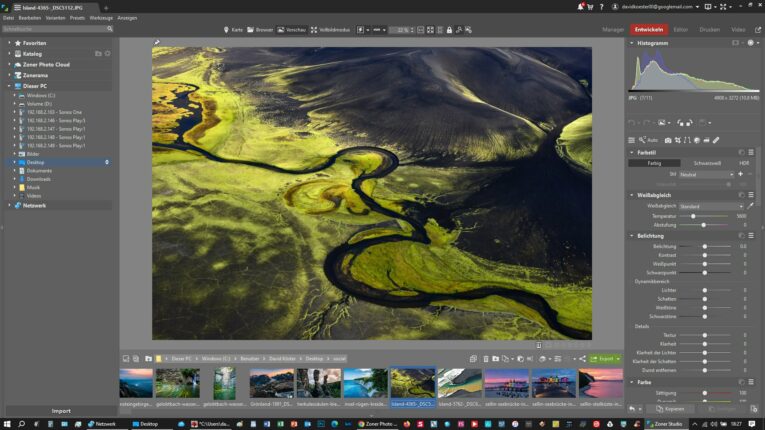Switch to Schwarzweiß mode
The height and width of the screenshot is (430, 765).
click(x=706, y=163)
